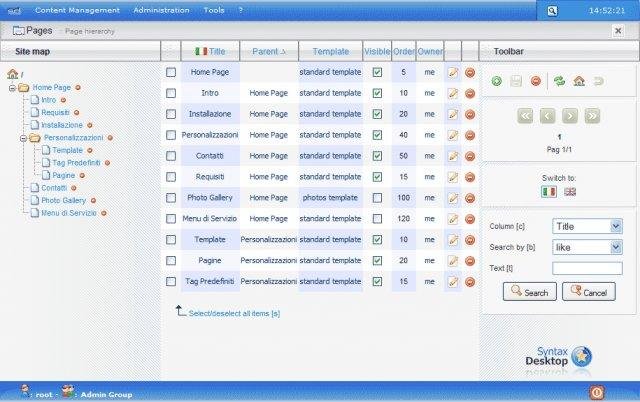
Task: Open the Column dropdown showing Title
Action: pyautogui.click(x=587, y=226)
